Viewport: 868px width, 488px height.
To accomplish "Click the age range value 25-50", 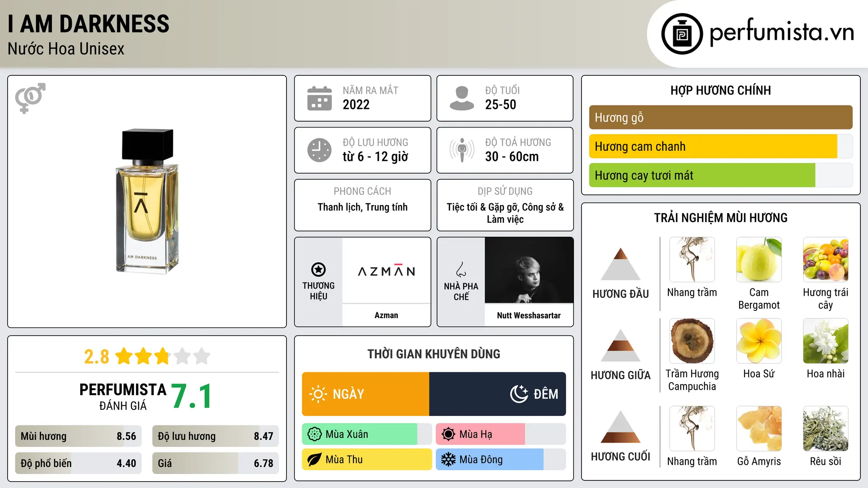I will [x=501, y=105].
